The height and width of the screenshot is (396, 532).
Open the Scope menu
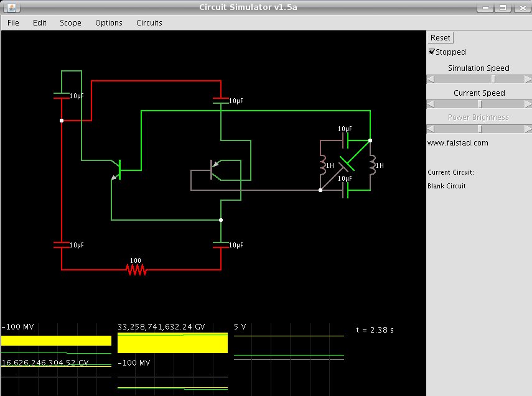pyautogui.click(x=70, y=23)
